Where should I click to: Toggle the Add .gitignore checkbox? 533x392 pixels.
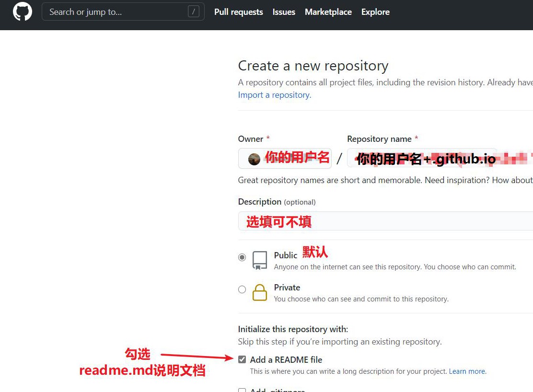coord(242,390)
